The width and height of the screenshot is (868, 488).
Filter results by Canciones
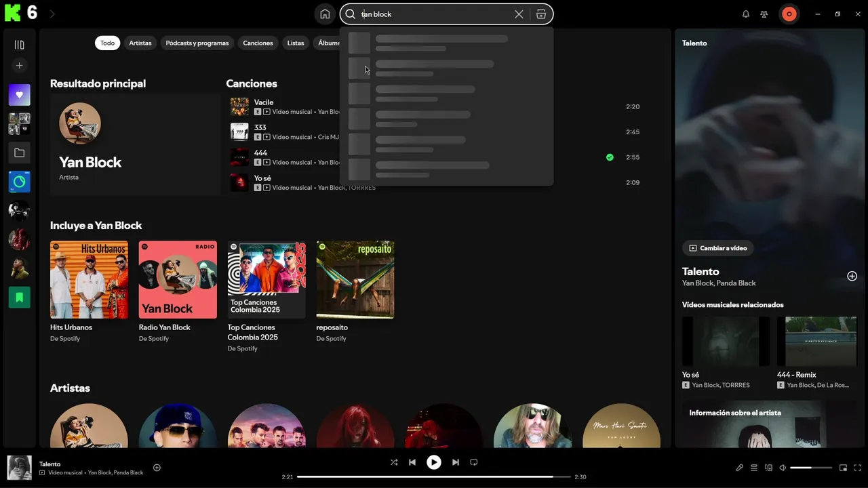(x=258, y=43)
